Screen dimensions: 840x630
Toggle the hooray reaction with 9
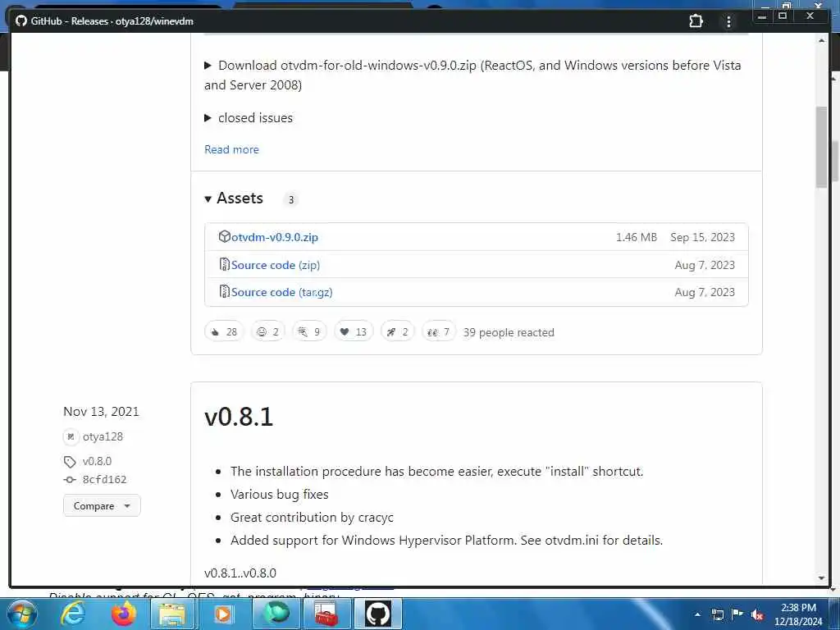point(309,331)
